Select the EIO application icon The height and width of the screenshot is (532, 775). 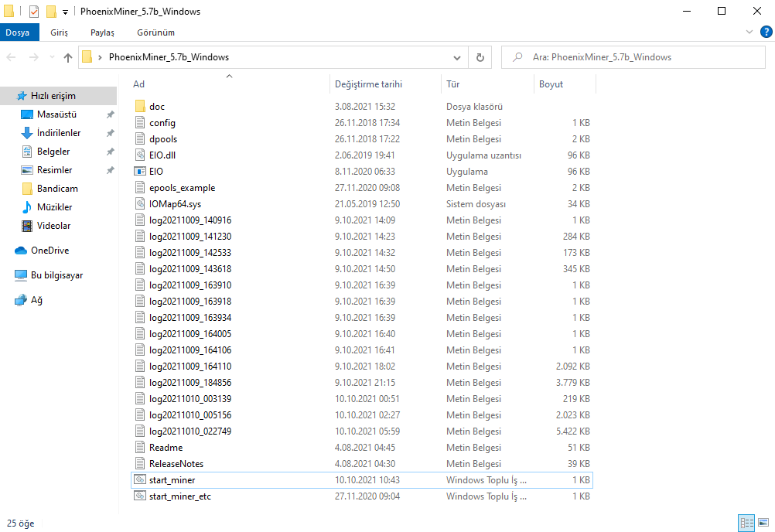(x=140, y=172)
